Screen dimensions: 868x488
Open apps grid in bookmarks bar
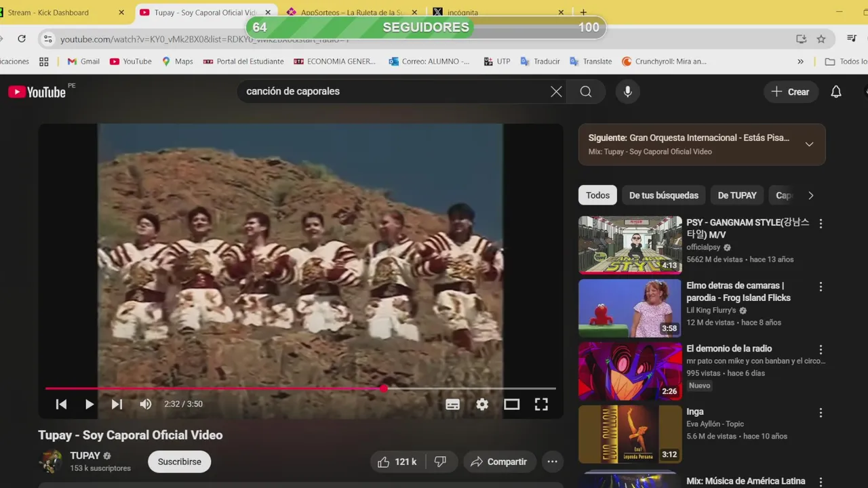(x=44, y=61)
